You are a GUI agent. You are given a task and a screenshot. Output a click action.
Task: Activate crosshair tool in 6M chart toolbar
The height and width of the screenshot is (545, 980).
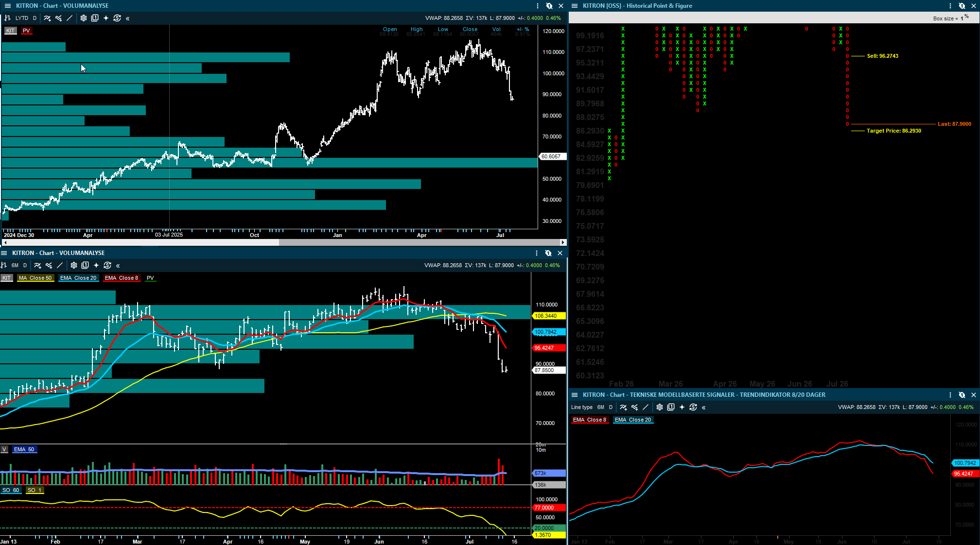click(x=96, y=265)
